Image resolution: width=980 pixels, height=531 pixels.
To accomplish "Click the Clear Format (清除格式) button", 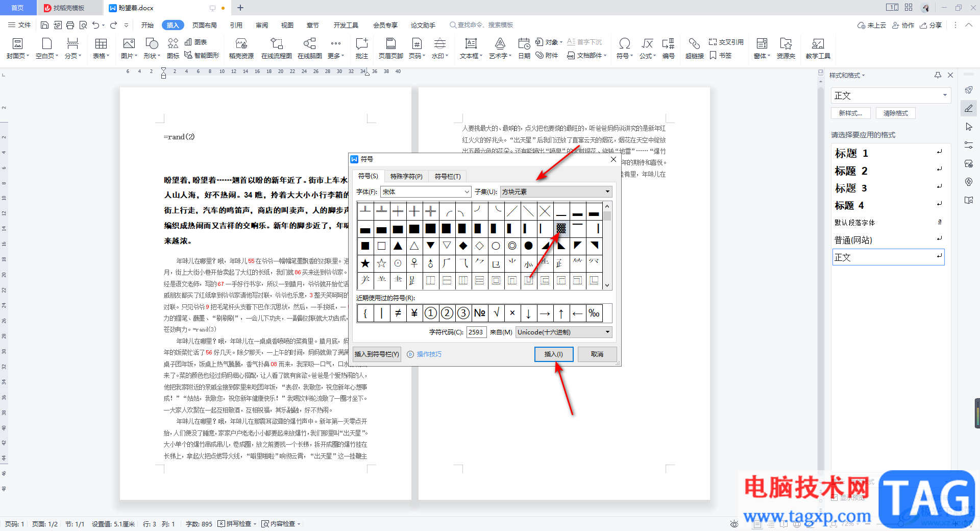I will [896, 113].
